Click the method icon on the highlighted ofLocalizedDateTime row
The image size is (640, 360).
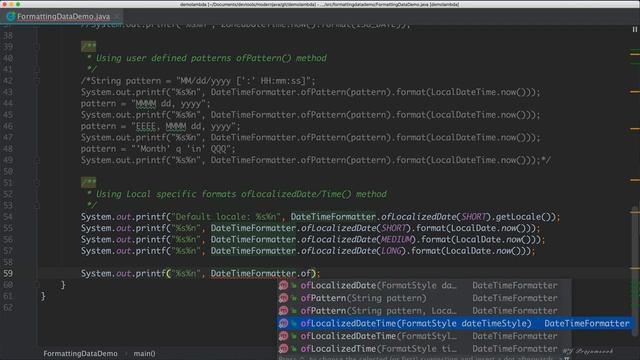283,323
